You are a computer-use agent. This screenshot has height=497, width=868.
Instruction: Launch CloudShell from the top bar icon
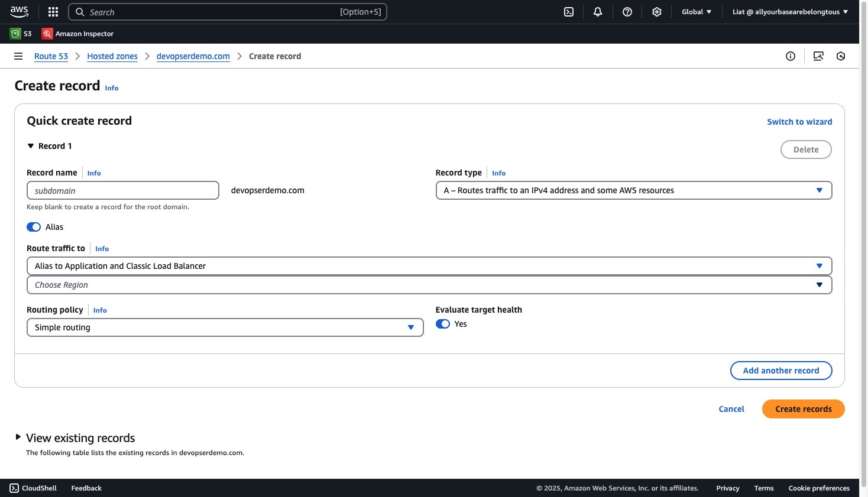click(569, 12)
